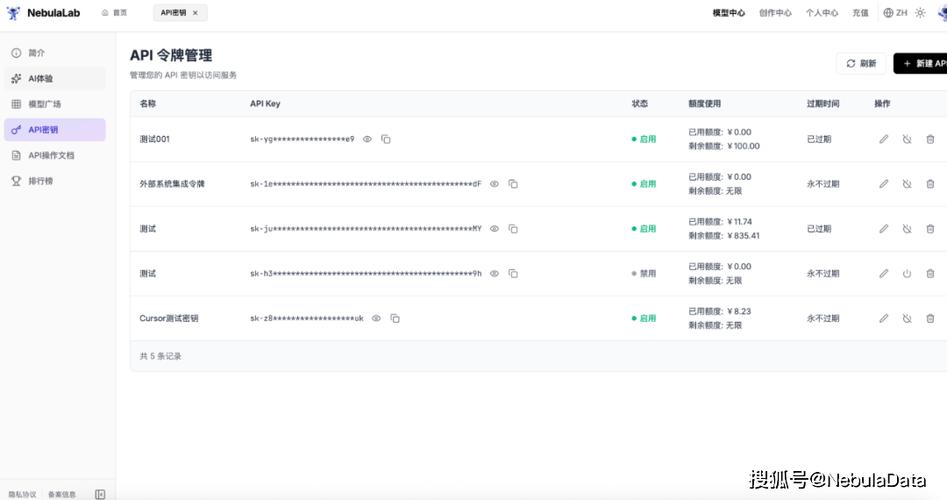Select the name cell 测试001
This screenshot has width=947, height=500.
pos(155,139)
